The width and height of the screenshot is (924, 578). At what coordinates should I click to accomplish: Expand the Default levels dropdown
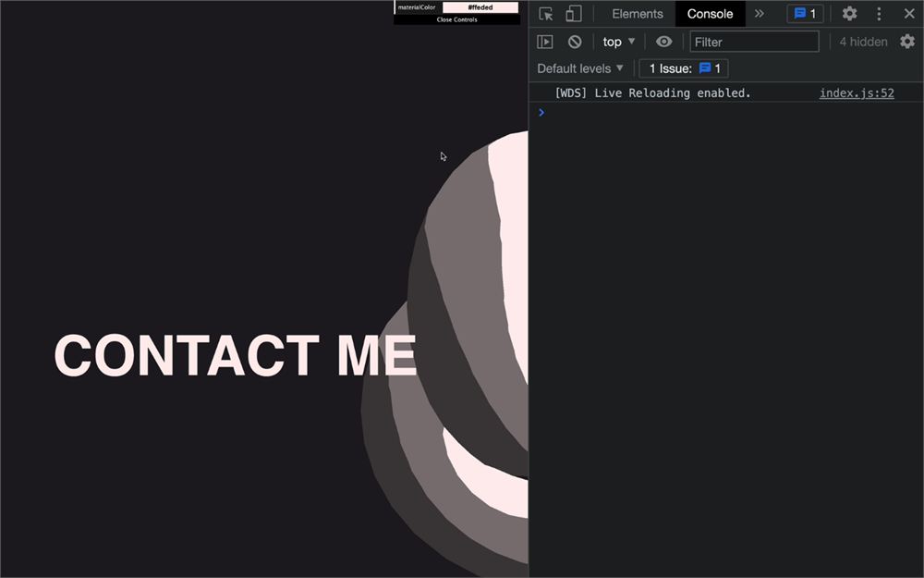[x=580, y=68]
